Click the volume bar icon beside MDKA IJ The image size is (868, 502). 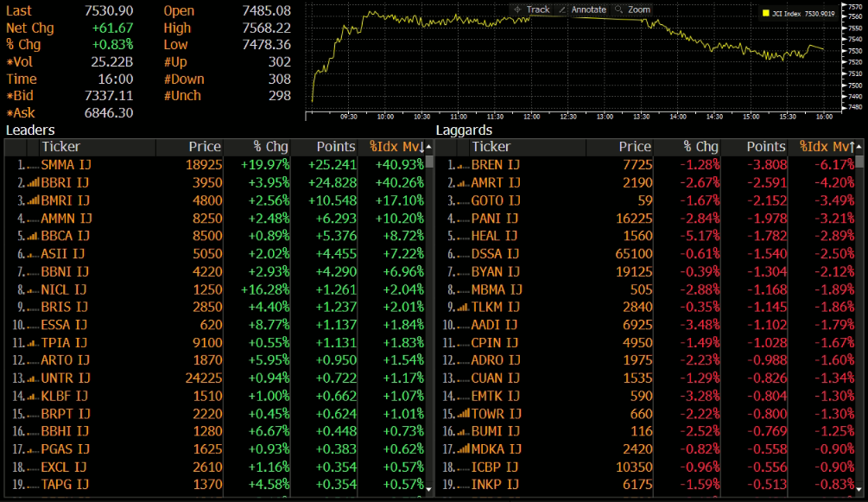click(463, 448)
